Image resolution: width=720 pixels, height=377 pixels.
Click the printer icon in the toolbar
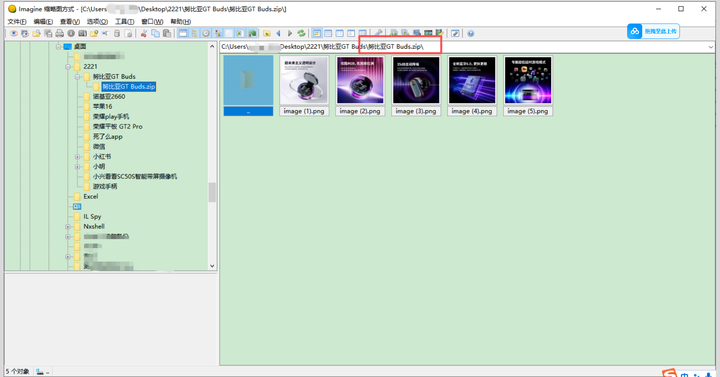tap(59, 34)
